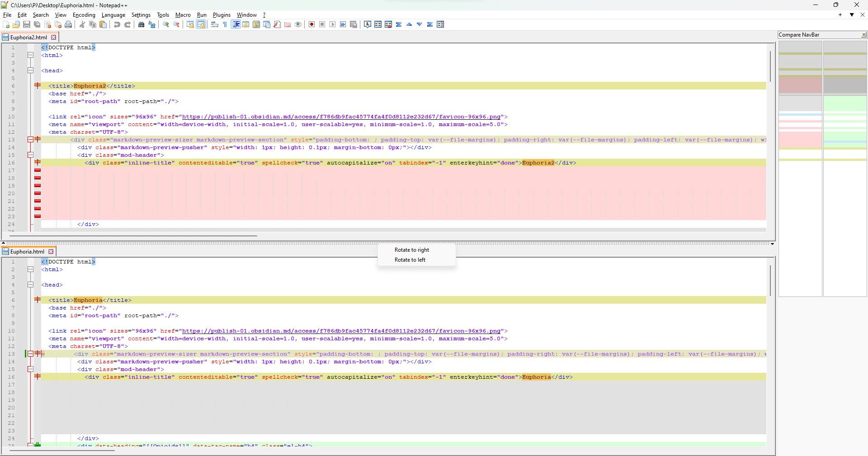The width and height of the screenshot is (868, 456).
Task: Jump to previous difference using toolbar icon
Action: (x=409, y=24)
